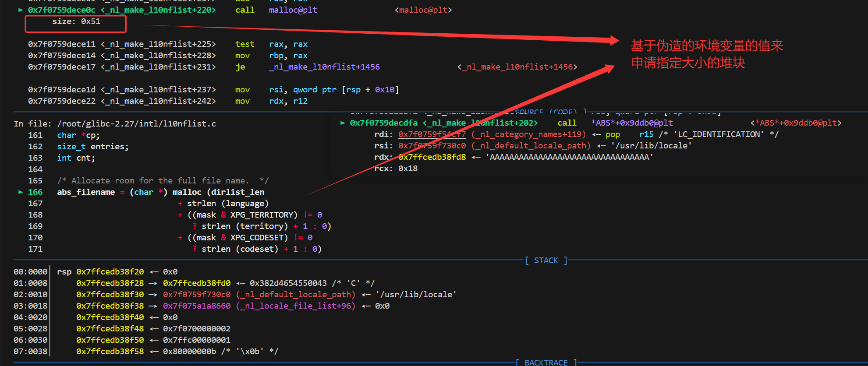The width and height of the screenshot is (868, 366).
Task: Click the BACKTRACE section header
Action: pyautogui.click(x=546, y=362)
